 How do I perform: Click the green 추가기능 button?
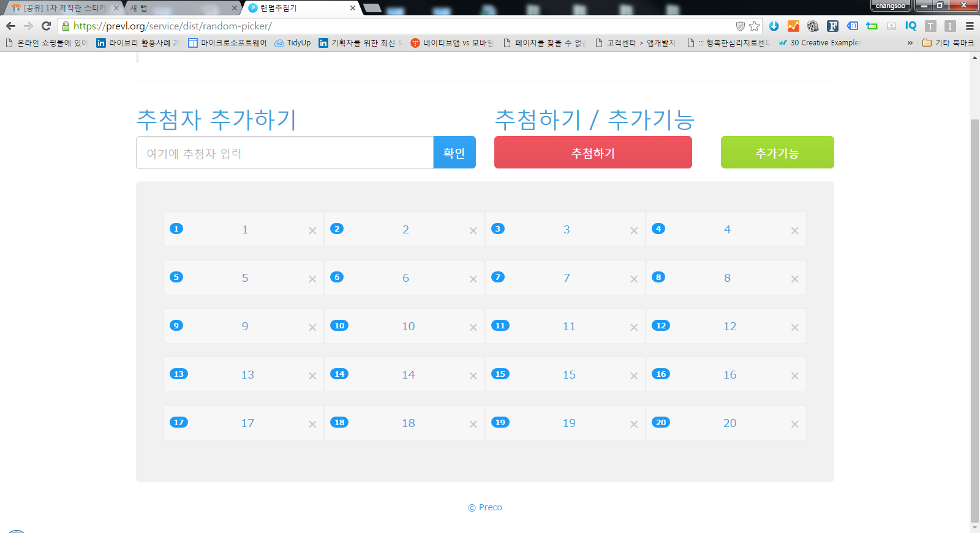777,153
